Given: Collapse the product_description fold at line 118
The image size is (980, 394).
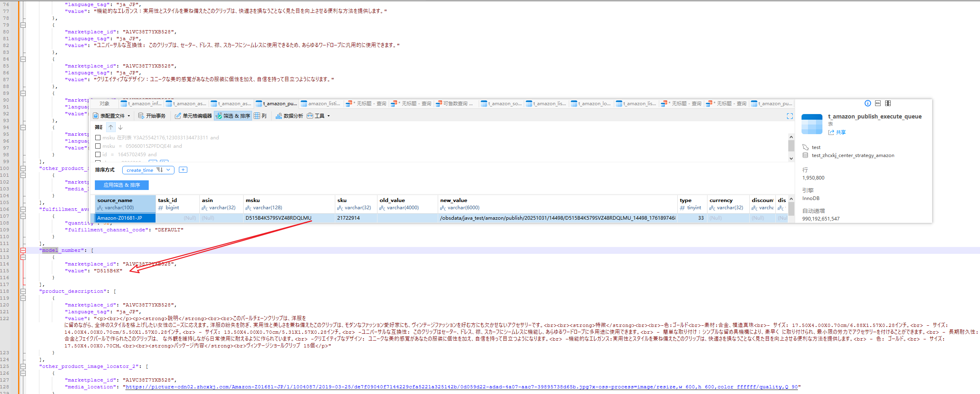Looking at the screenshot, I should click(x=23, y=291).
